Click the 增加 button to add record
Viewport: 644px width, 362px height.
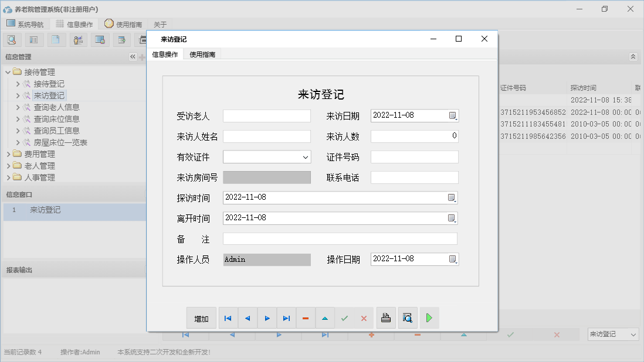pos(201,318)
